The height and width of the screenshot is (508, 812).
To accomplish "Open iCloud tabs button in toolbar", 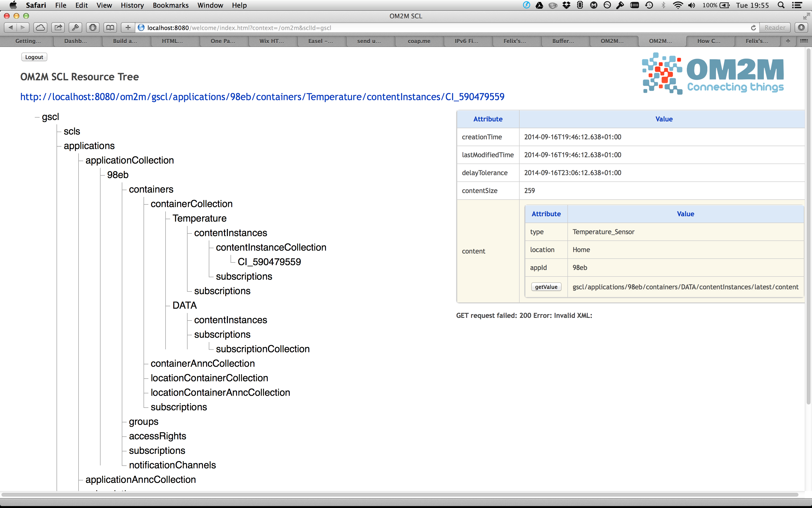I will (40, 28).
